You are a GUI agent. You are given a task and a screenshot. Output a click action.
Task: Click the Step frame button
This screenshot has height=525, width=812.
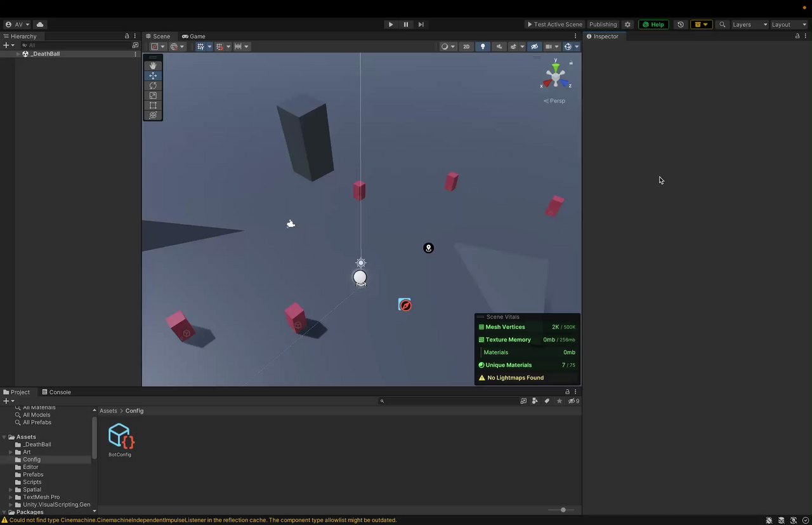tap(421, 25)
